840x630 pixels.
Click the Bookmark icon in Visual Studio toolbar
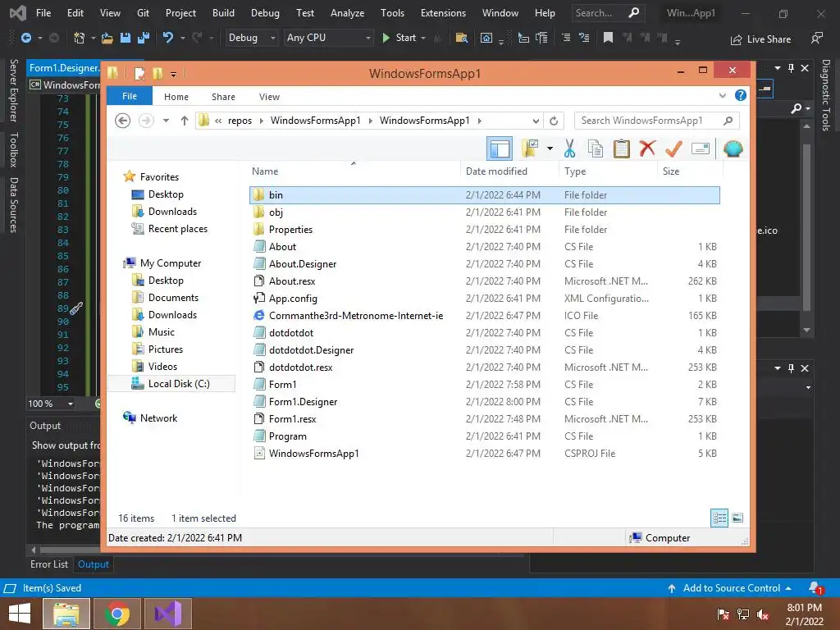pos(608,38)
